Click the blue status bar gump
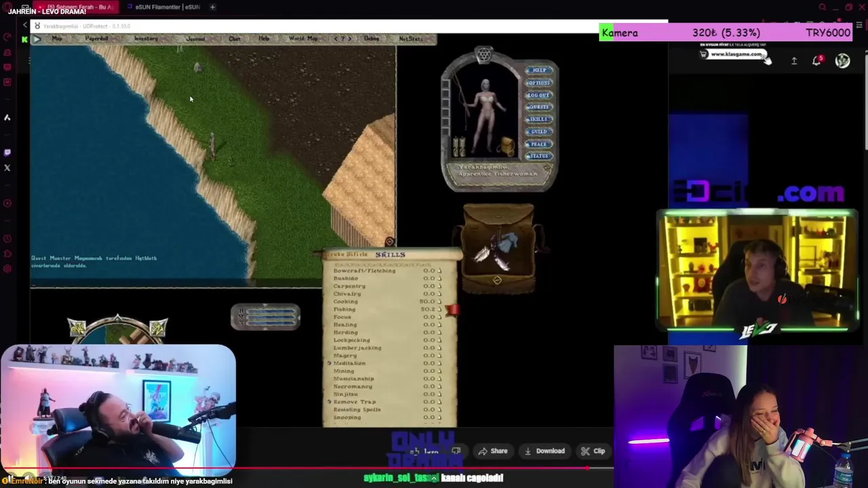Screen dimensions: 868x488 click(266, 317)
